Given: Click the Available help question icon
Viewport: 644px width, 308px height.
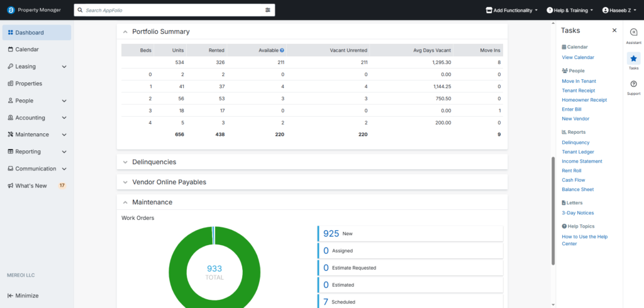Looking at the screenshot, I should click(282, 50).
